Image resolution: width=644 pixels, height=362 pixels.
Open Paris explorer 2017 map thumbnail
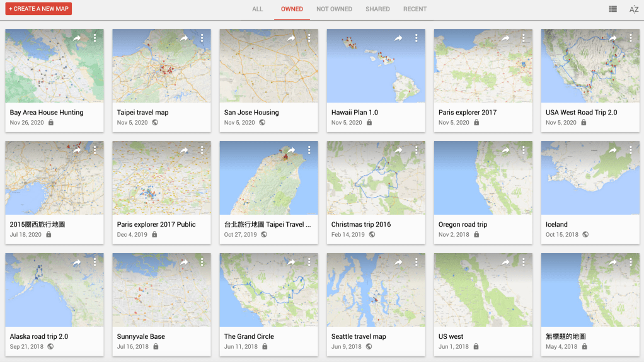click(483, 66)
